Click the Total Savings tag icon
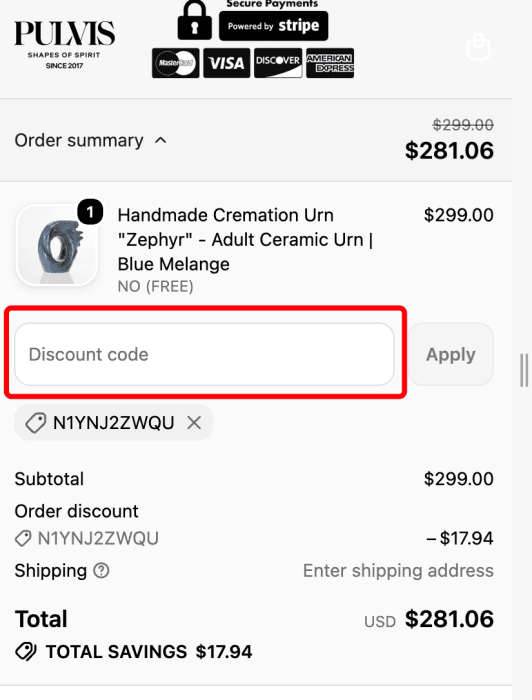 coord(26,652)
